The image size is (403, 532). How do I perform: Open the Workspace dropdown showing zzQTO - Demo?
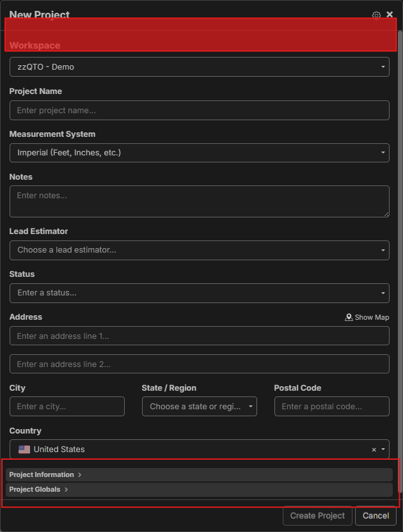pos(199,67)
